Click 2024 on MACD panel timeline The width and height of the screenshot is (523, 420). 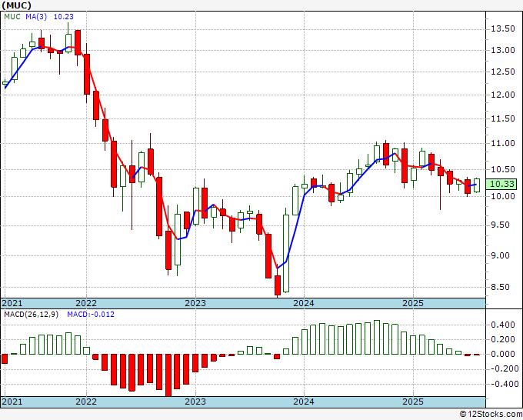(304, 402)
